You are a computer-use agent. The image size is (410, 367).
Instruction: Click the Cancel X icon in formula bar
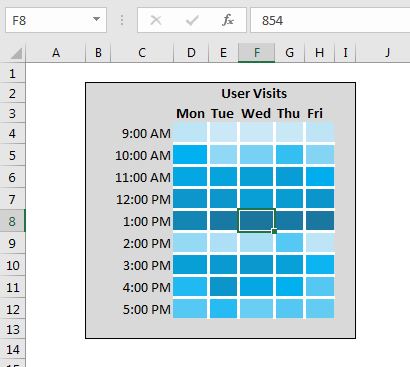[x=156, y=20]
